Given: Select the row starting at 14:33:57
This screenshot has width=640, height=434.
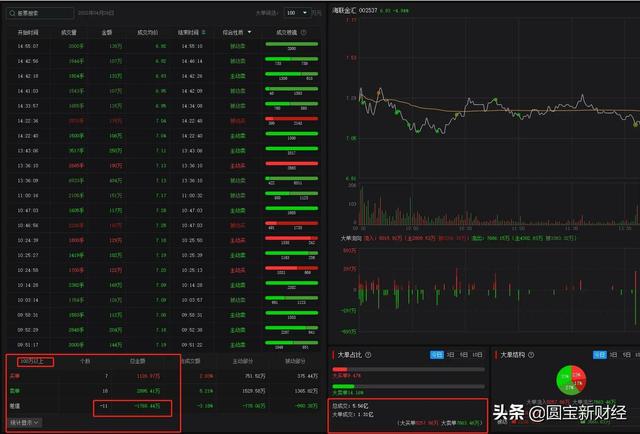Looking at the screenshot, I should point(163,106).
